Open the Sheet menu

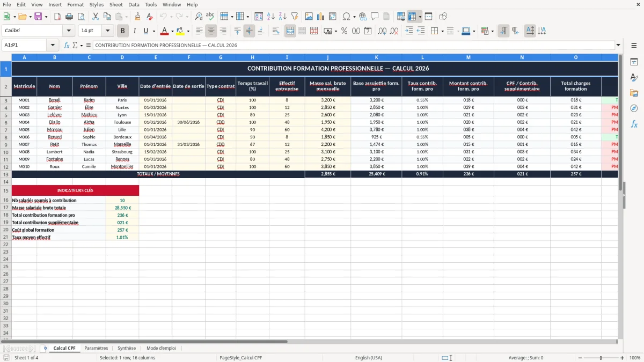(x=116, y=4)
